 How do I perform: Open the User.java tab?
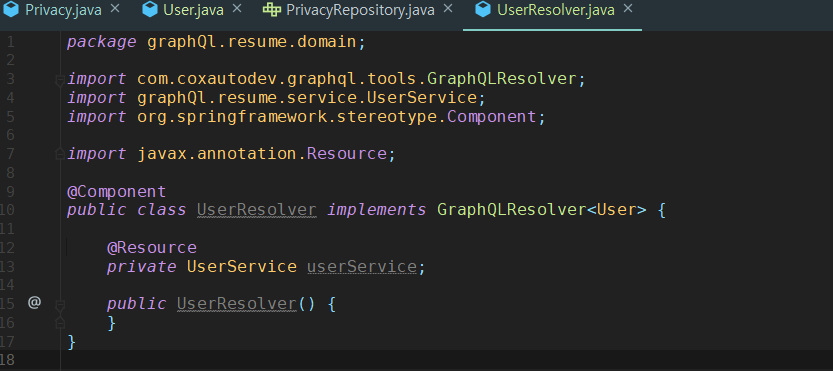click(194, 10)
